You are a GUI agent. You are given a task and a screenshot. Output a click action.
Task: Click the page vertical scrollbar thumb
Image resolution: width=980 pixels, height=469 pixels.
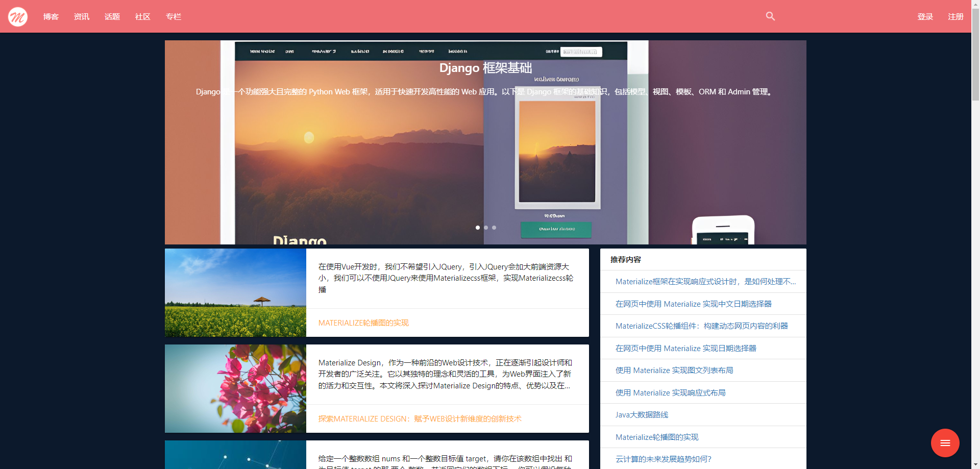coord(975,55)
